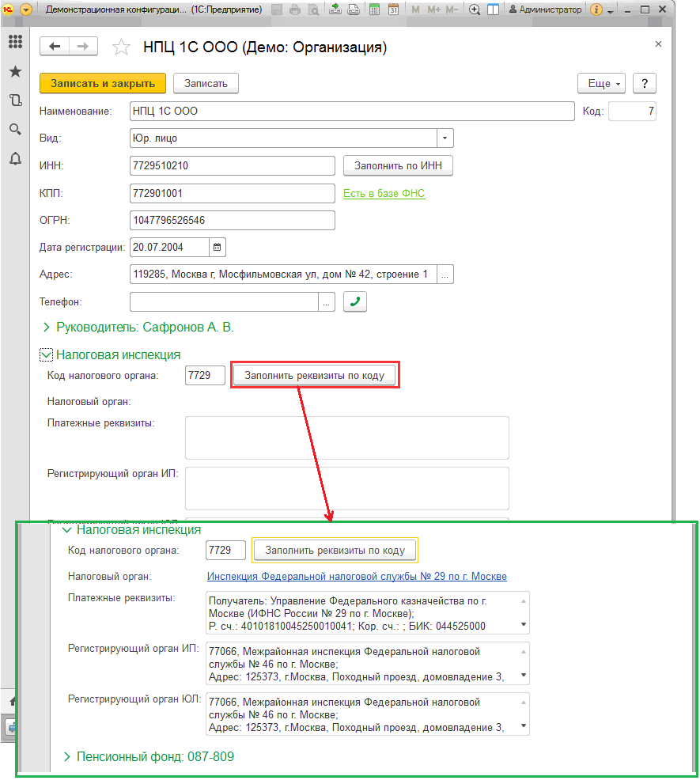Open notifications bell icon

[x=16, y=159]
